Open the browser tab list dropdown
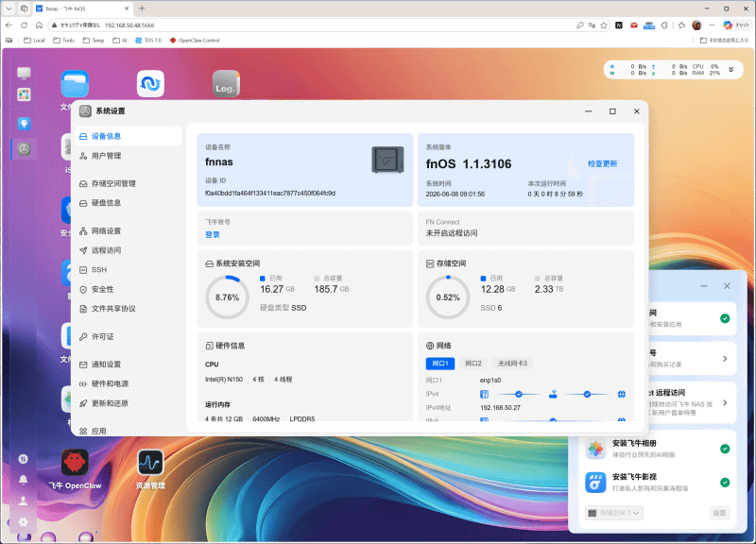 tap(9, 8)
